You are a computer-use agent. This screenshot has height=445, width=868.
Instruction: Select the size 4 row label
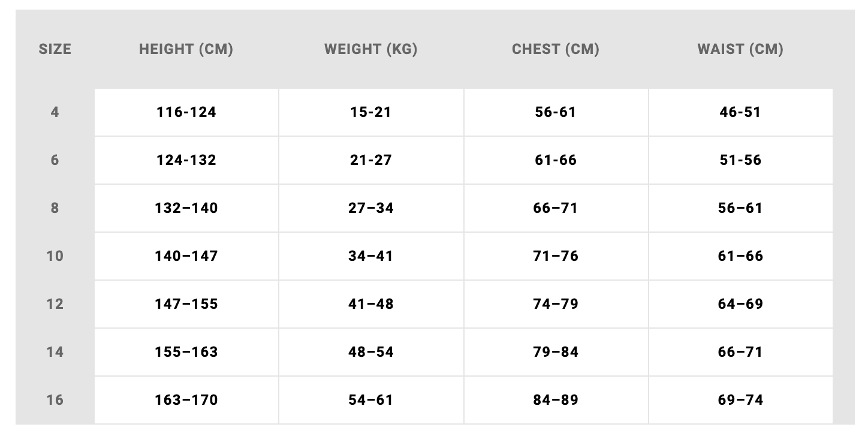point(55,112)
